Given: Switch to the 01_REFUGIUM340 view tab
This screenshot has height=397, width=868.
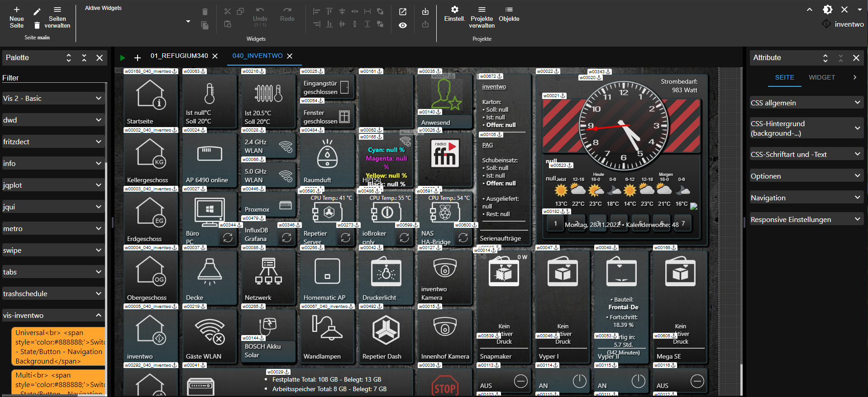Looking at the screenshot, I should 179,56.
